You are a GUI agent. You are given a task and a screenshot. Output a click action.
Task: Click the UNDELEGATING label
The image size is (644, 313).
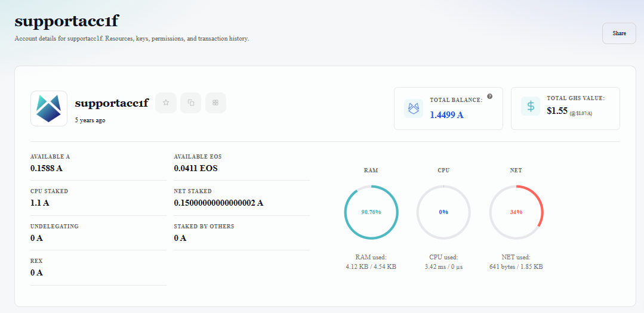(55, 227)
